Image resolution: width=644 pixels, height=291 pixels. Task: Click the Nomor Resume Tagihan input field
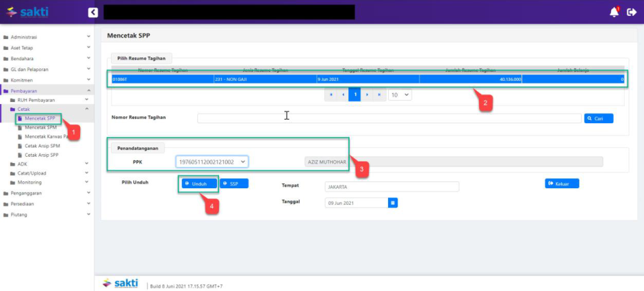(389, 118)
